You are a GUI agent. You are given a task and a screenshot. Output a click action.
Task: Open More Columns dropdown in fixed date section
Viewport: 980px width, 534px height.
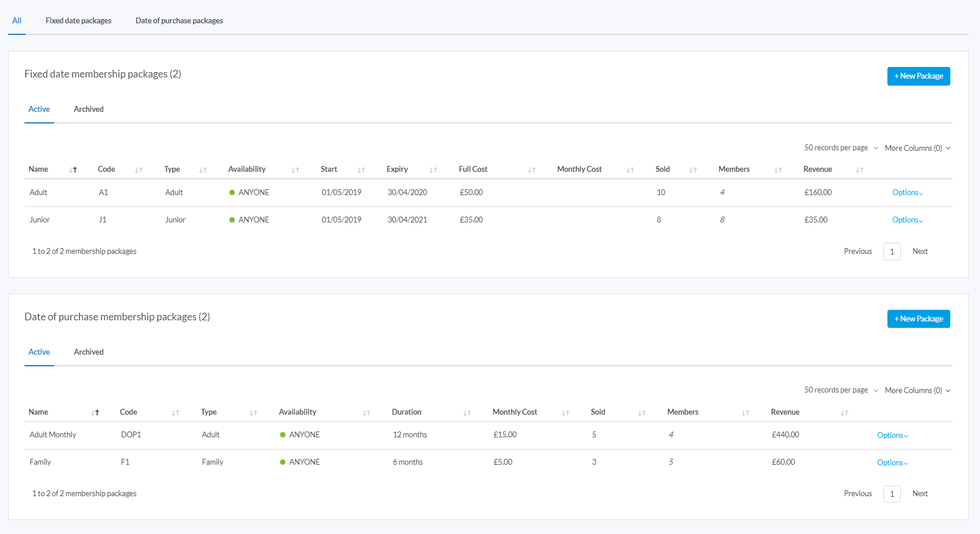click(x=917, y=148)
